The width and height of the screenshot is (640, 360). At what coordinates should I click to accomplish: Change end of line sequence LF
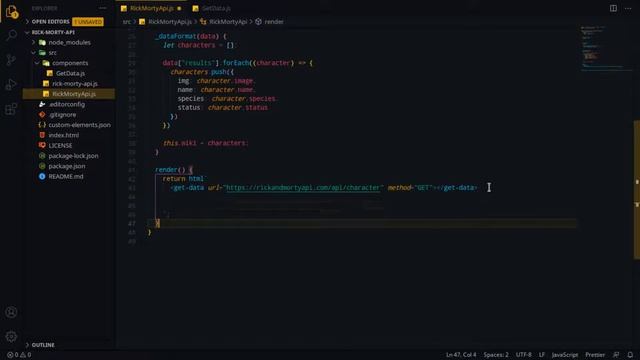[x=542, y=355]
